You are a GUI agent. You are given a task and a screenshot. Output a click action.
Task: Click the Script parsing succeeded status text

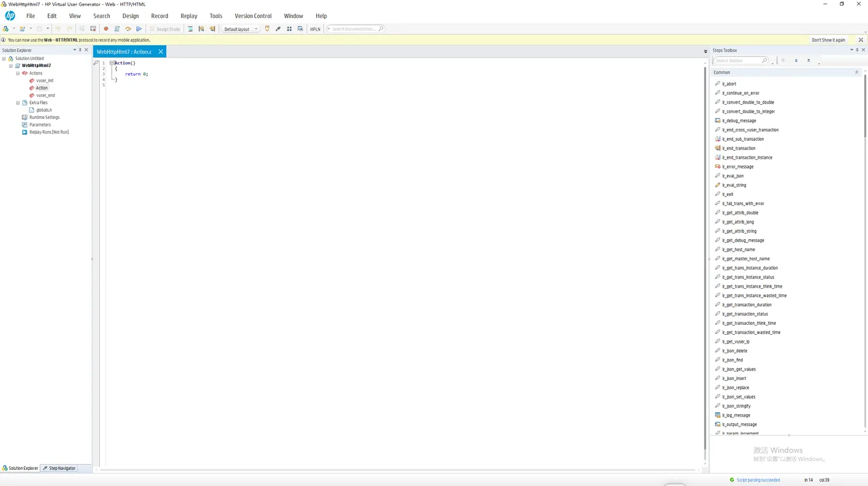tap(758, 480)
